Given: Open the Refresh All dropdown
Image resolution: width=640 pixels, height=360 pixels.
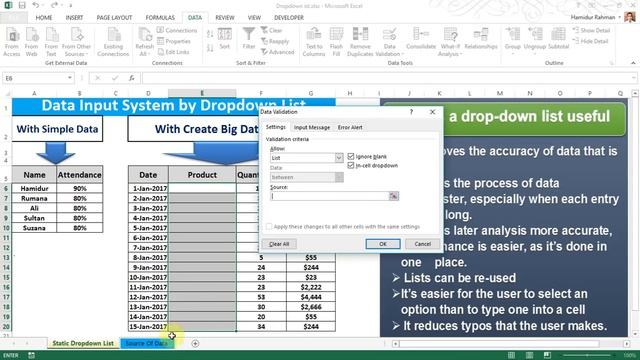Looking at the screenshot, I should coord(144,50).
